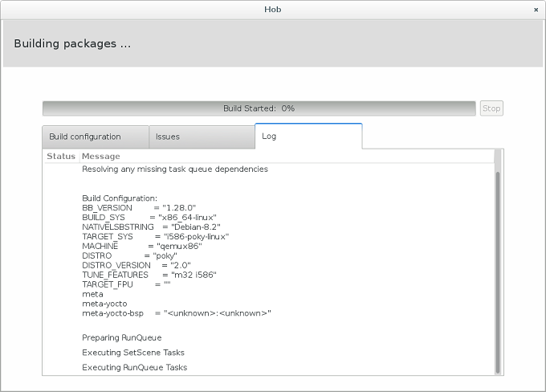The width and height of the screenshot is (546, 392).
Task: Open the Issues tab
Action: click(202, 137)
